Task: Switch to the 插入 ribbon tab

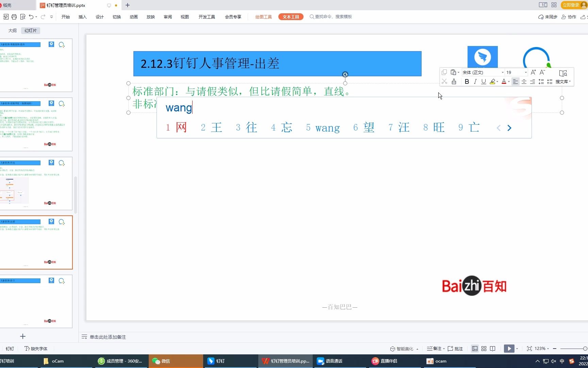Action: (82, 16)
